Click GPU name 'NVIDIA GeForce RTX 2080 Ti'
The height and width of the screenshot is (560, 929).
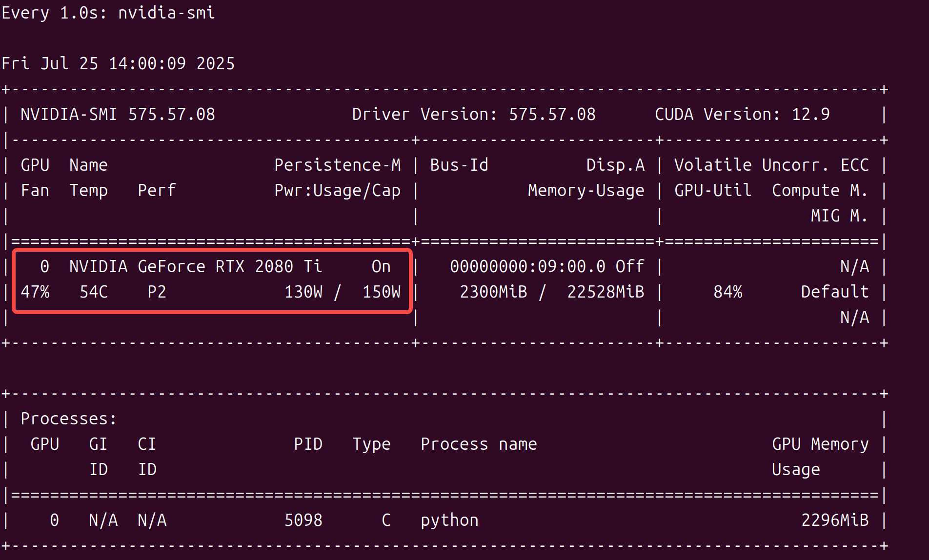[x=196, y=266]
